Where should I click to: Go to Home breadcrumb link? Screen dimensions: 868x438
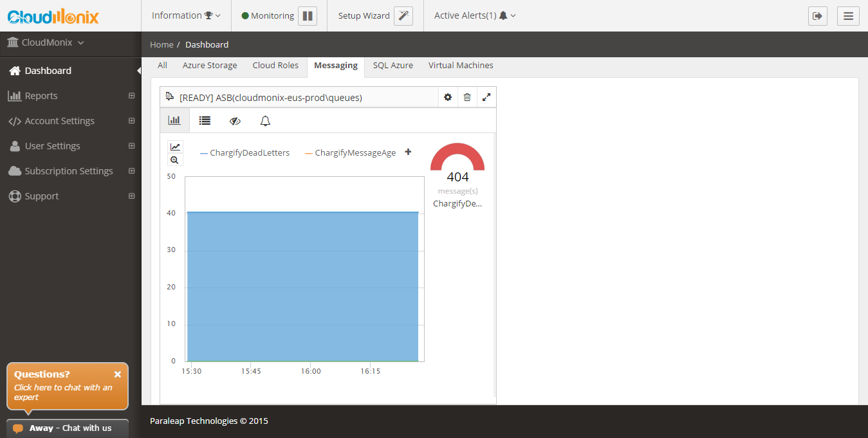pyautogui.click(x=162, y=44)
